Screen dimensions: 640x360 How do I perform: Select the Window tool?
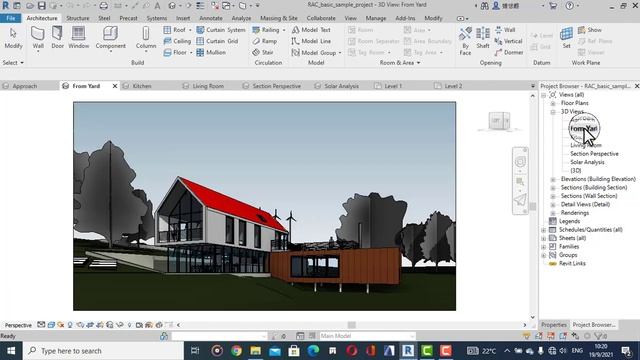78,38
